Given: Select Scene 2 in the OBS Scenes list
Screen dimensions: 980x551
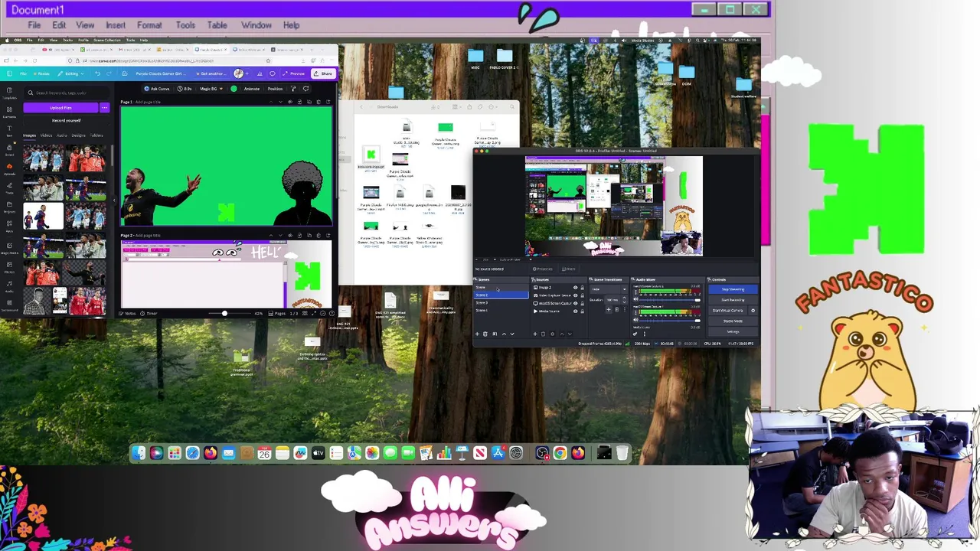Looking at the screenshot, I should (501, 295).
